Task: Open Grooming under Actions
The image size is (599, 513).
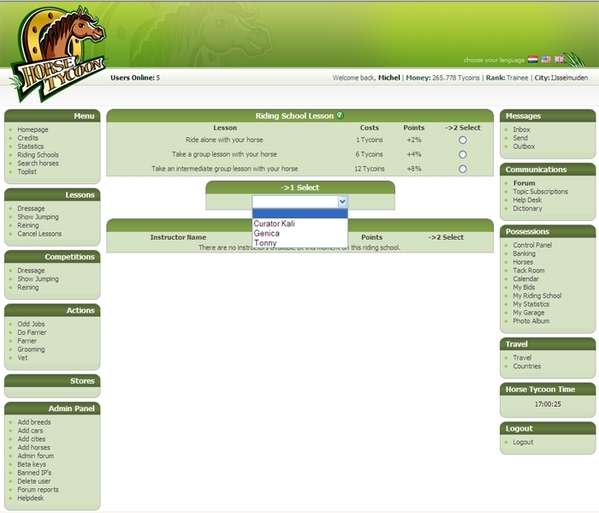Action: click(31, 349)
